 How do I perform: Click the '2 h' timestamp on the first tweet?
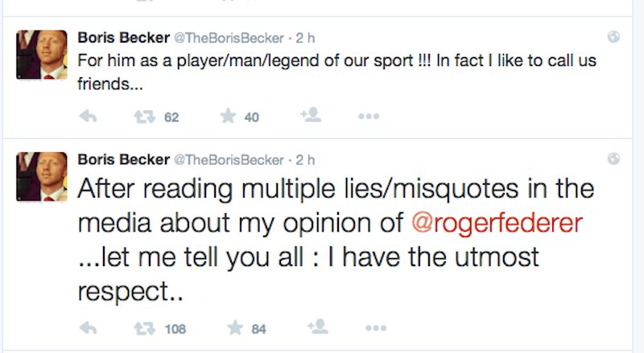pyautogui.click(x=305, y=37)
